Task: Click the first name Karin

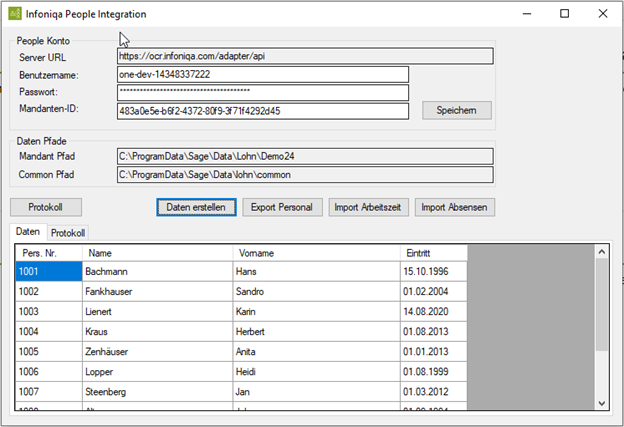Action: click(246, 311)
